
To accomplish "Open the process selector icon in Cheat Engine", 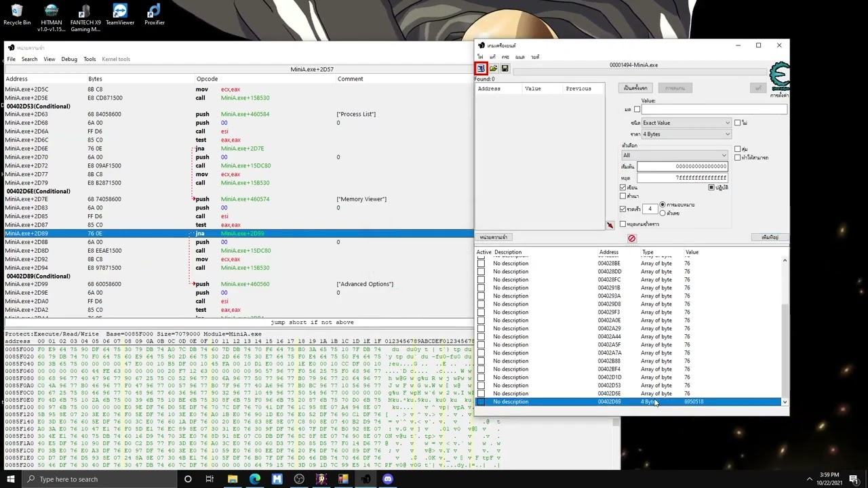I will click(481, 68).
